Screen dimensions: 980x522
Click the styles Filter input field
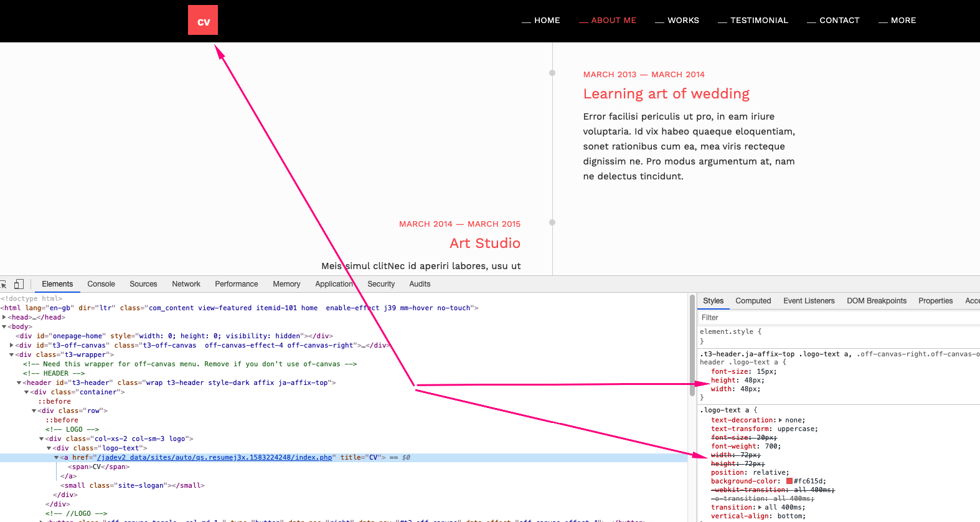click(834, 318)
